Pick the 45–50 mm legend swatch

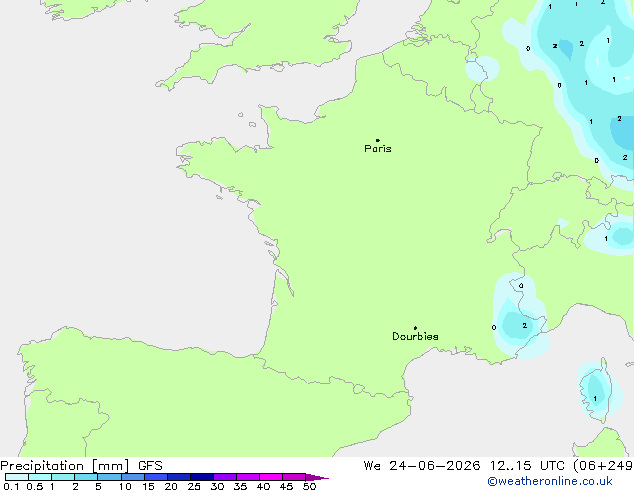tap(294, 477)
